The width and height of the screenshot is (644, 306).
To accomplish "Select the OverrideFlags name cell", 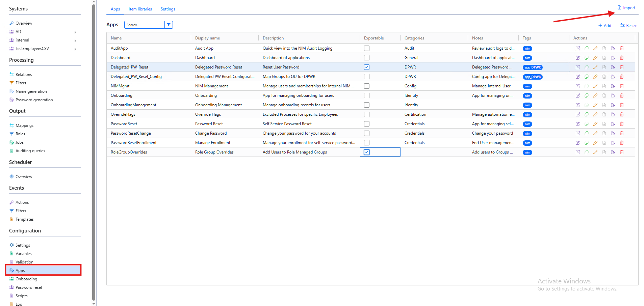I will tap(149, 114).
